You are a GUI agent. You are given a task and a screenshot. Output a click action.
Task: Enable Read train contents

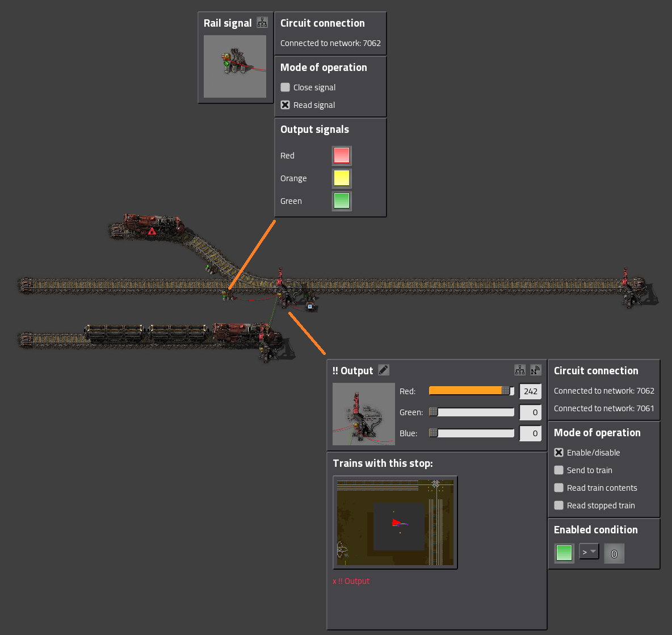(x=559, y=487)
